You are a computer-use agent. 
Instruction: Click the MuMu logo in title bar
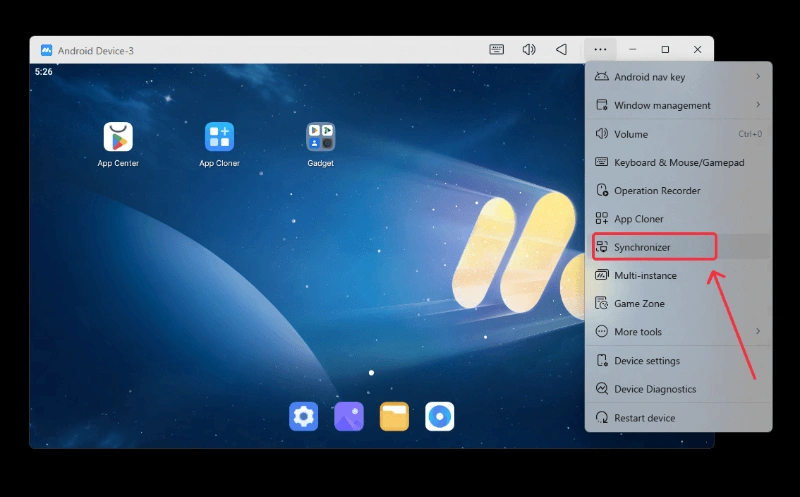tap(46, 50)
